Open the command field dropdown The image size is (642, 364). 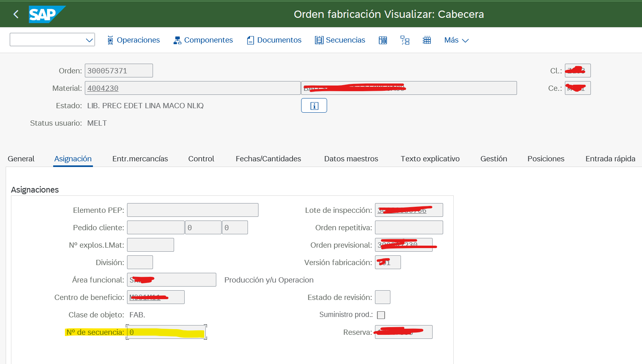tap(89, 40)
